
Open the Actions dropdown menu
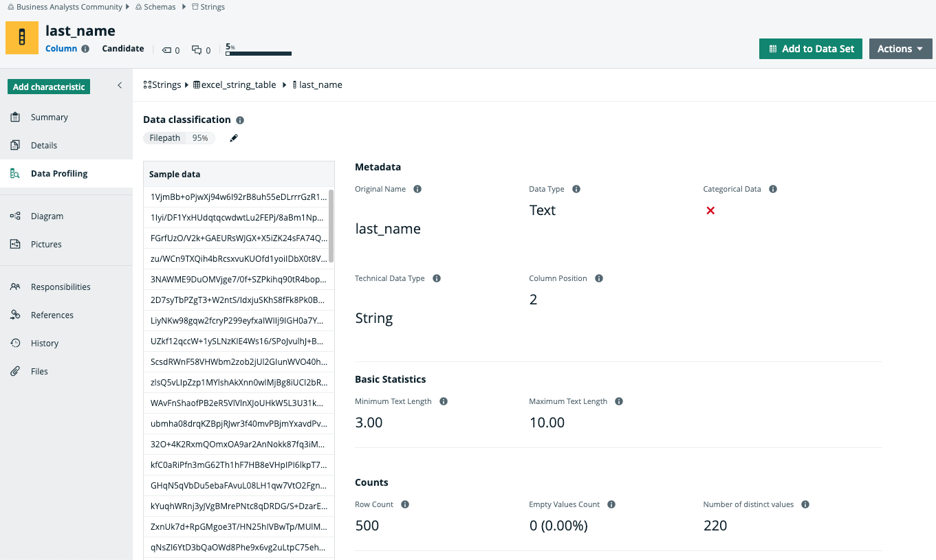tap(900, 49)
